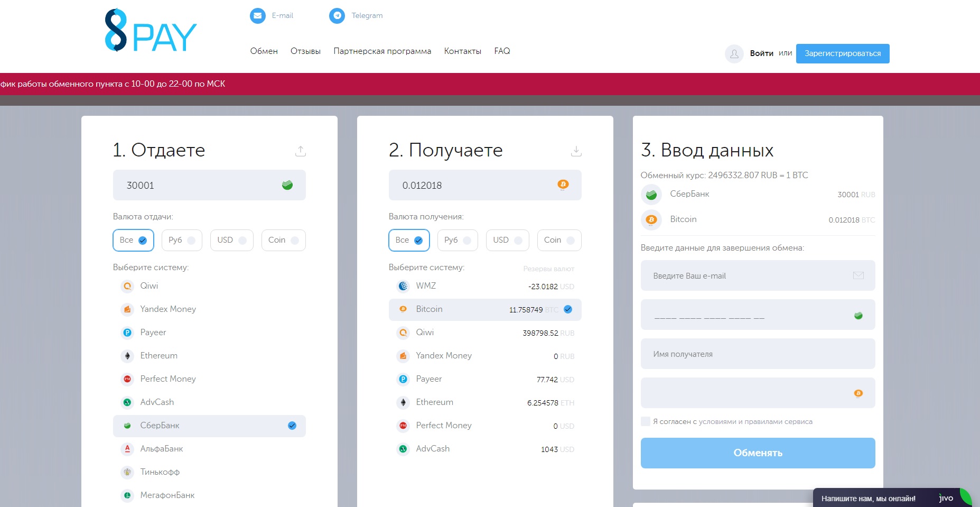Click the Войти login link
The image size is (980, 507).
(762, 53)
